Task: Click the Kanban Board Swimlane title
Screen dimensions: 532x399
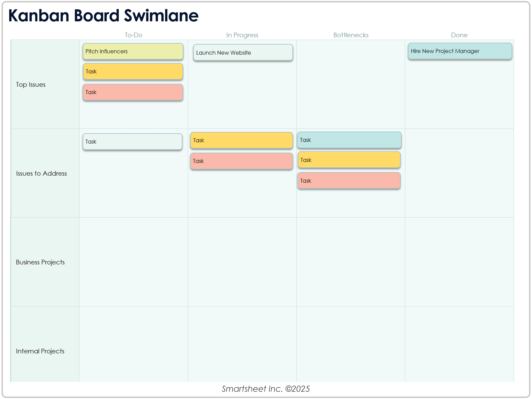Action: pos(103,16)
